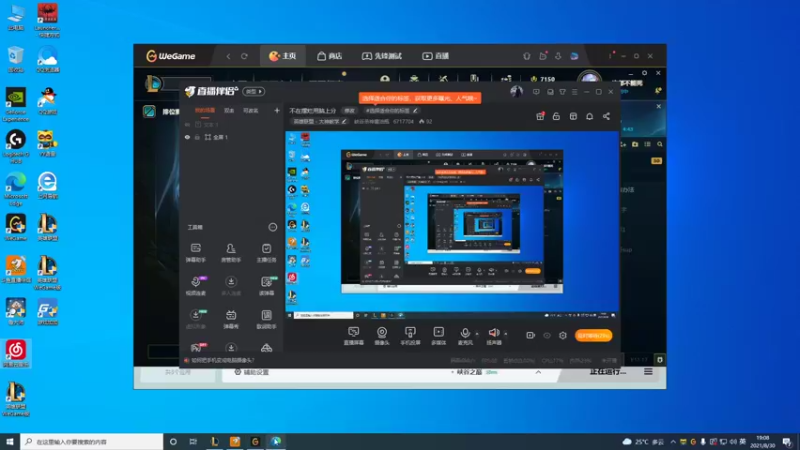This screenshot has width=800, height=450.
Task: Switch to WeGame 直播 tab
Action: (x=435, y=56)
